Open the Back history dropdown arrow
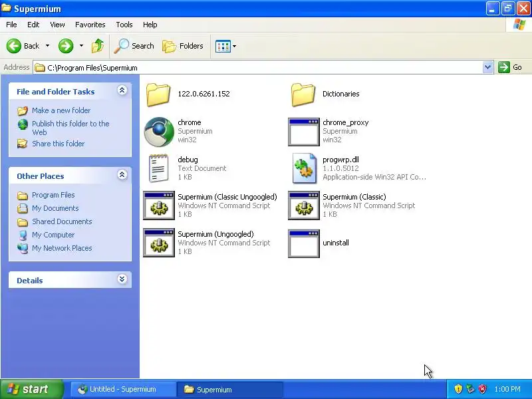532x399 pixels. click(47, 46)
